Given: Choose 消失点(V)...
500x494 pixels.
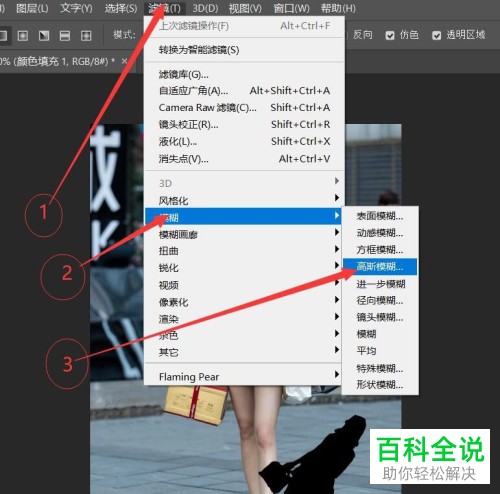Looking at the screenshot, I should click(x=244, y=159).
